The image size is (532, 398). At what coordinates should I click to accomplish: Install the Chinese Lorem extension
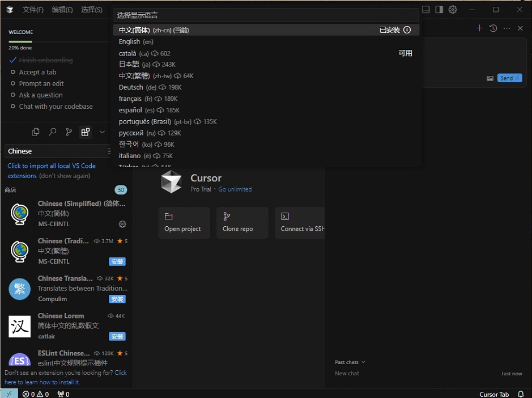click(117, 337)
